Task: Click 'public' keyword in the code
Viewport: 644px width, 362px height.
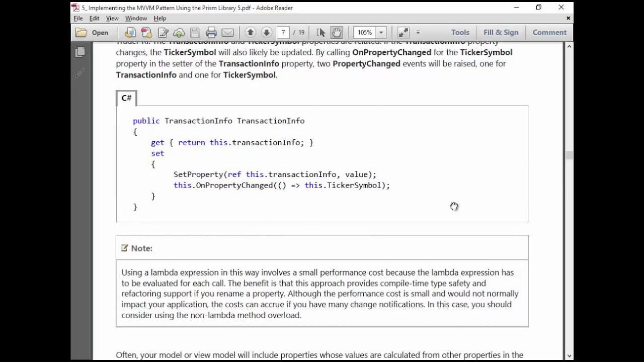Action: click(x=146, y=121)
